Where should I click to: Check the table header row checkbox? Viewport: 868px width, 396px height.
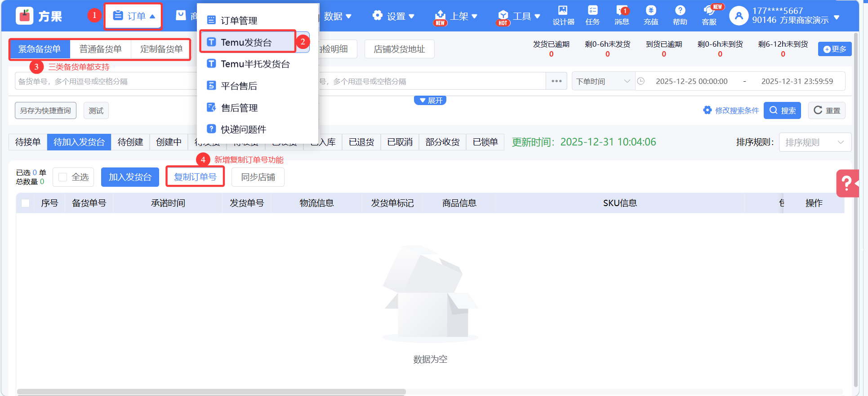point(26,203)
